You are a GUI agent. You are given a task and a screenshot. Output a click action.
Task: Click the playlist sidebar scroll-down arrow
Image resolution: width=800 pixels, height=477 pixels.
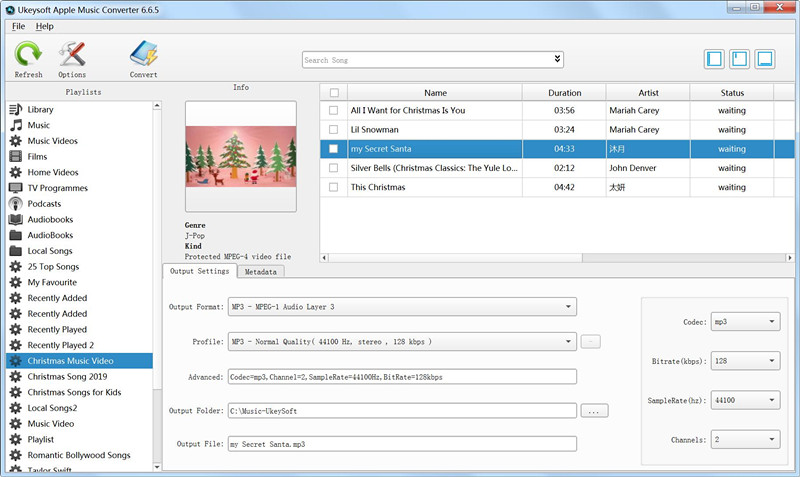pos(157,466)
